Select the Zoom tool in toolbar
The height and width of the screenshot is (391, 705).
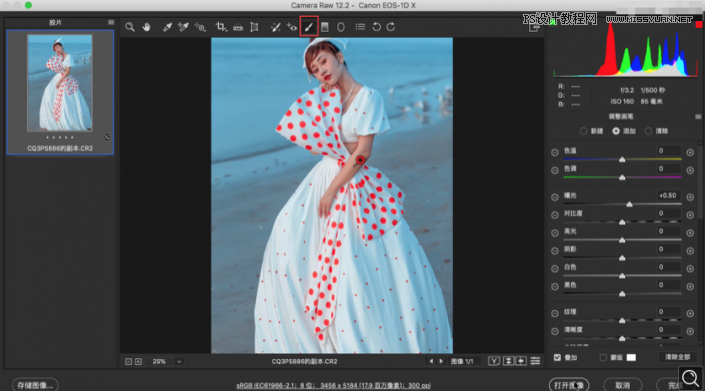(129, 27)
